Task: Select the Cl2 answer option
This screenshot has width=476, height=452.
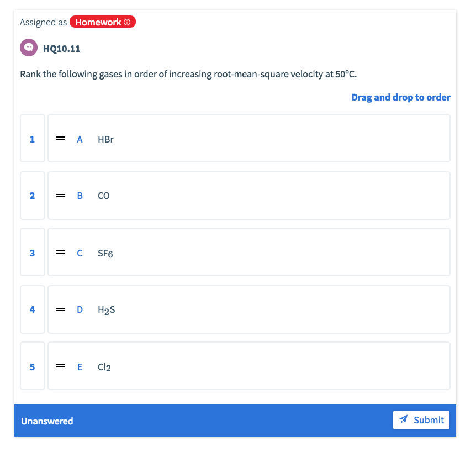Action: click(248, 366)
